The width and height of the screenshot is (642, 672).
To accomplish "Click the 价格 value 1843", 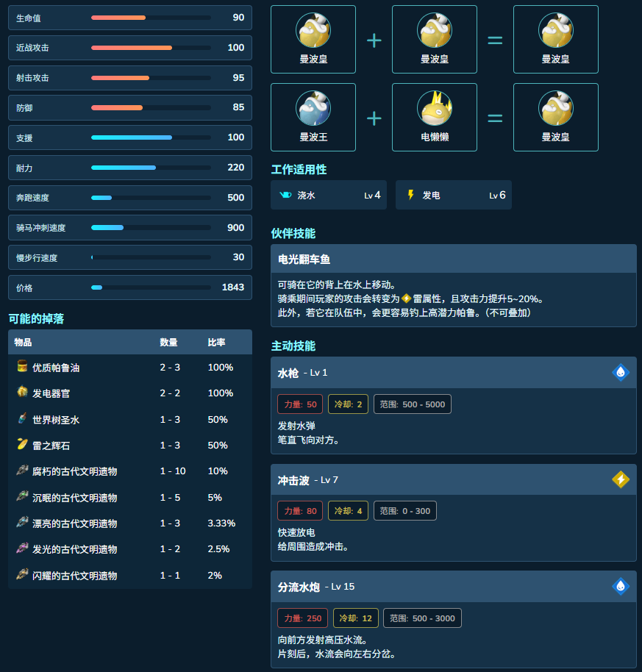I will click(x=232, y=287).
